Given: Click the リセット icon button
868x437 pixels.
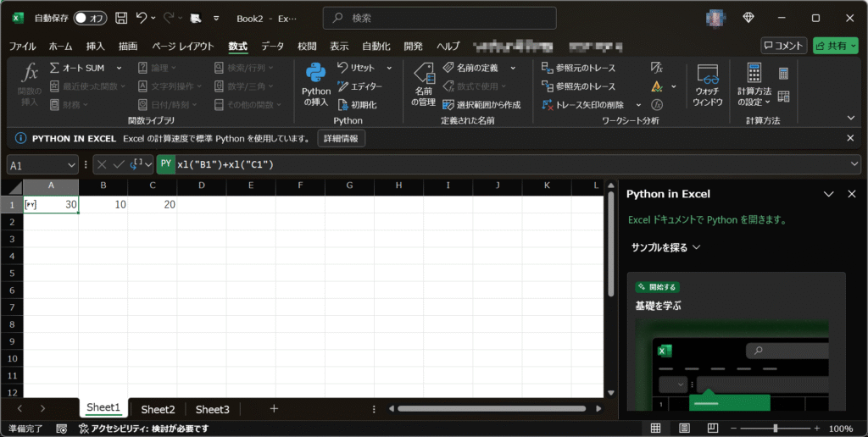Looking at the screenshot, I should [356, 68].
